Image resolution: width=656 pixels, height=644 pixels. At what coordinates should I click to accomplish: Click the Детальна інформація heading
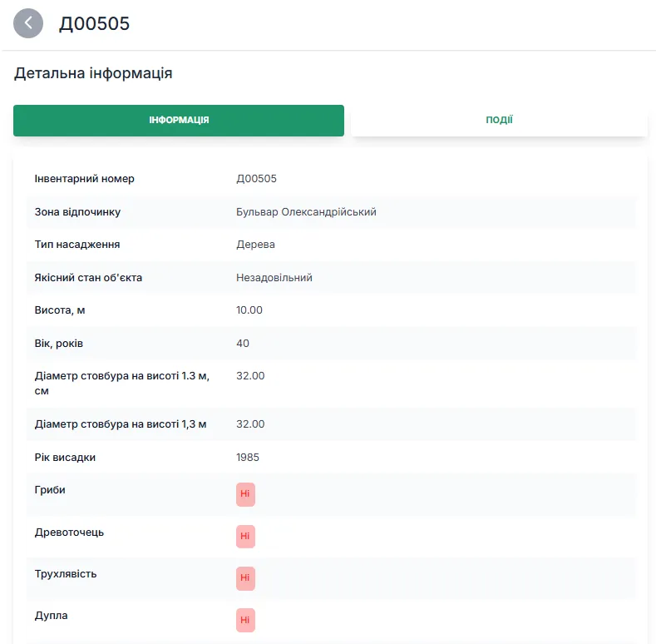[x=93, y=73]
